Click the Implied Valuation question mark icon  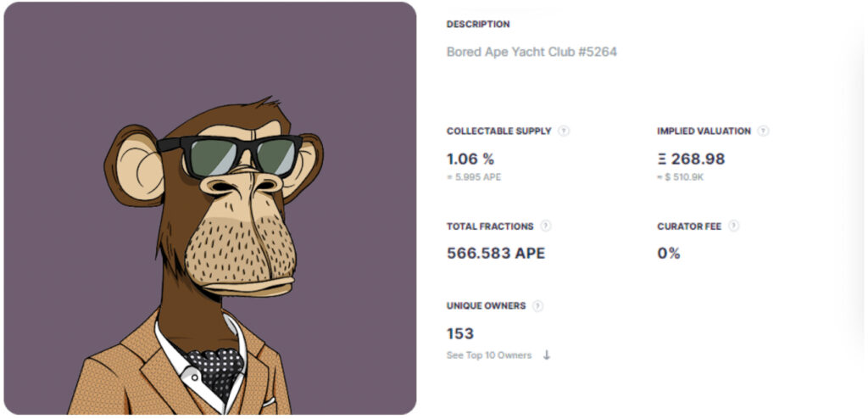[x=763, y=131]
